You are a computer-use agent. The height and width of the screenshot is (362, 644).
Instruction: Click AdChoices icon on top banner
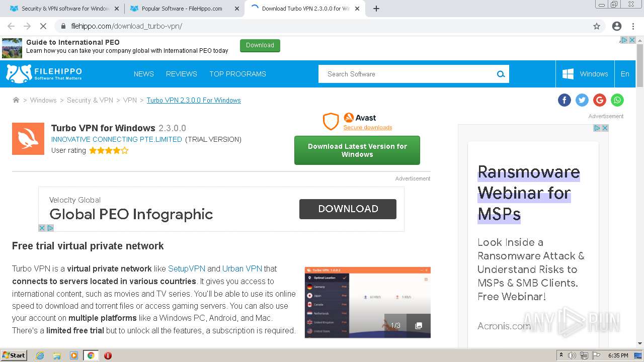click(x=624, y=40)
